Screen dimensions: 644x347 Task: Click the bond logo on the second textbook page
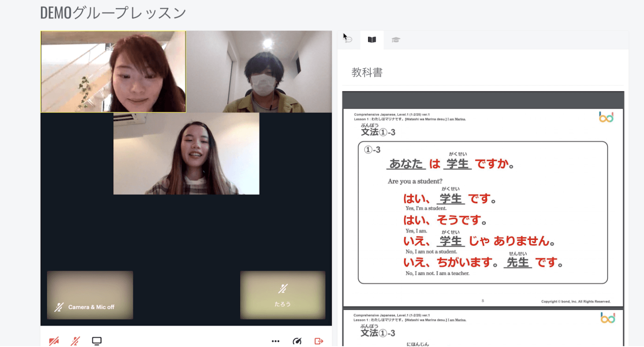(607, 318)
